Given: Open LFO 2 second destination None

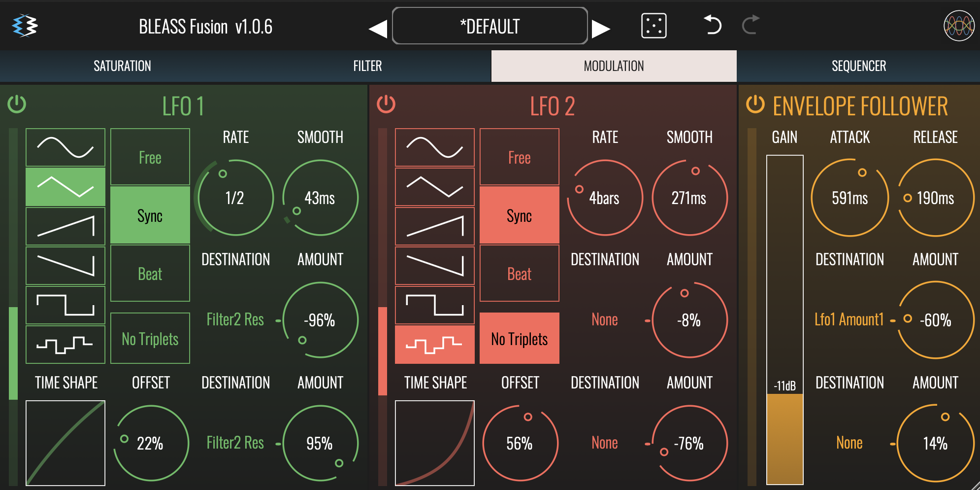Looking at the screenshot, I should click(605, 443).
